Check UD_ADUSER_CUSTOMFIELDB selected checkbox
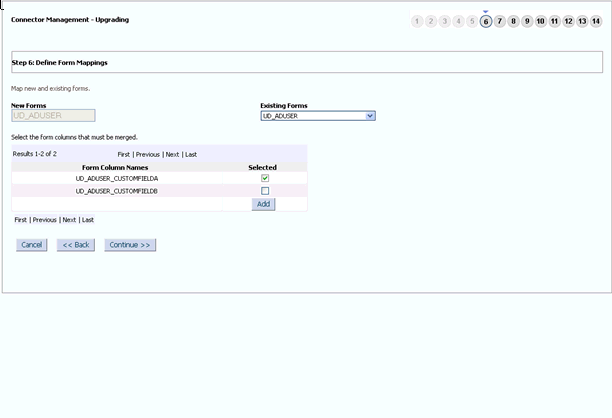 point(265,191)
